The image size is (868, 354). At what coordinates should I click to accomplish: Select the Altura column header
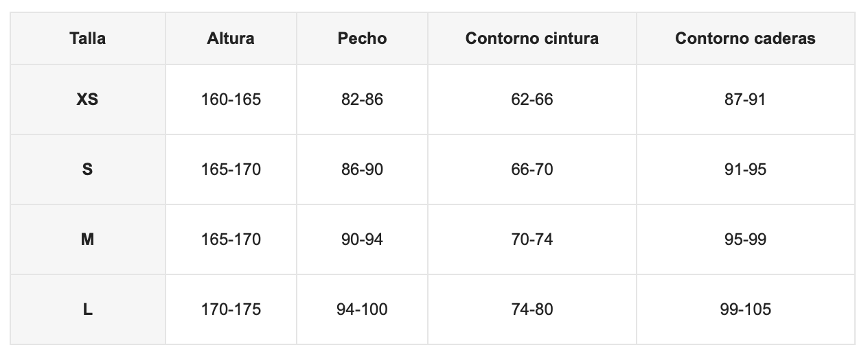(x=231, y=38)
